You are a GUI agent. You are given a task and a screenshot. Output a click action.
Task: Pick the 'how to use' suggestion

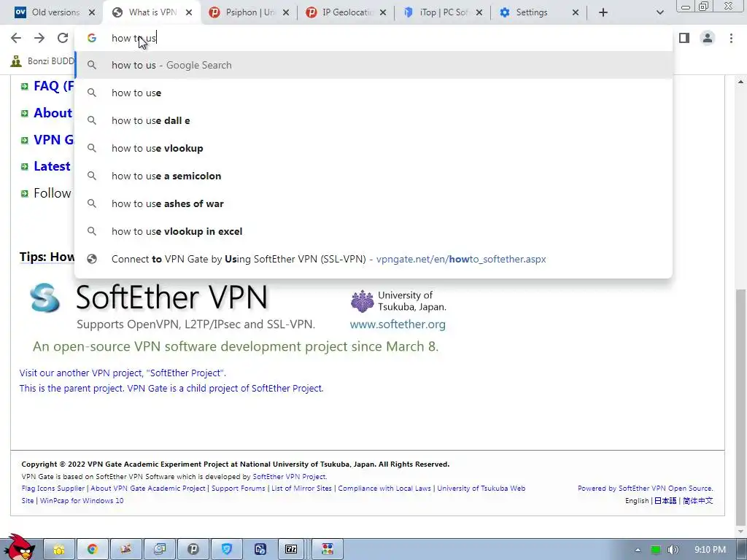pos(373,93)
